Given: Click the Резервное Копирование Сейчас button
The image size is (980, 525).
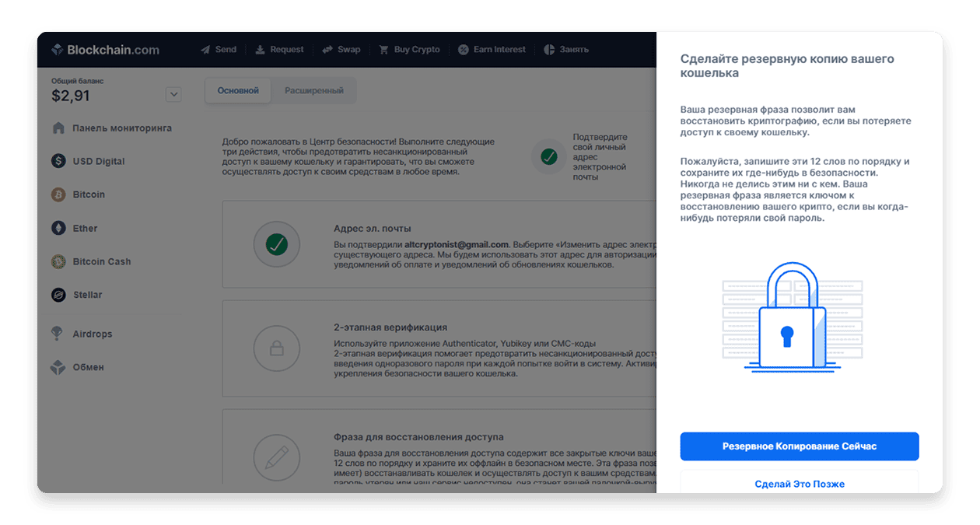Looking at the screenshot, I should point(800,446).
